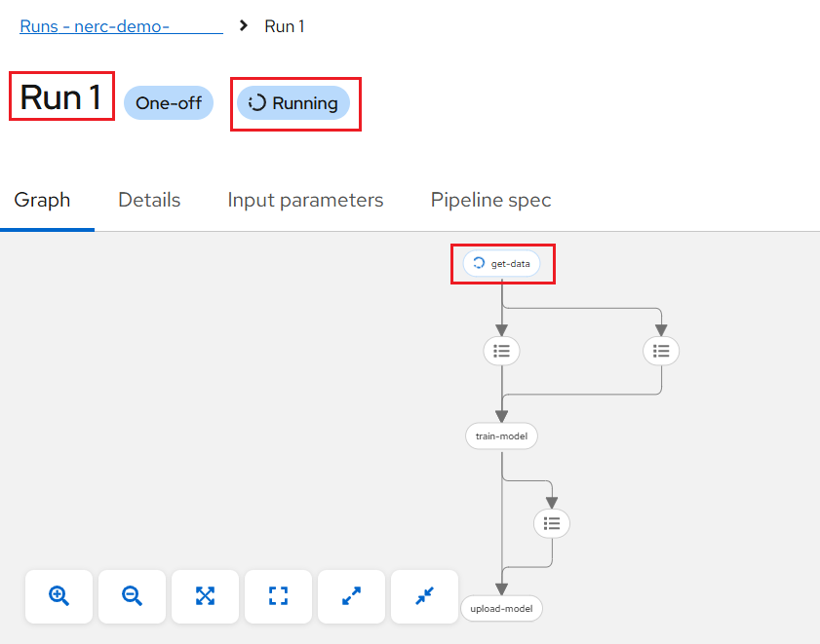Reset the graph view with the brackets icon
The width and height of the screenshot is (820, 644).
[x=278, y=596]
